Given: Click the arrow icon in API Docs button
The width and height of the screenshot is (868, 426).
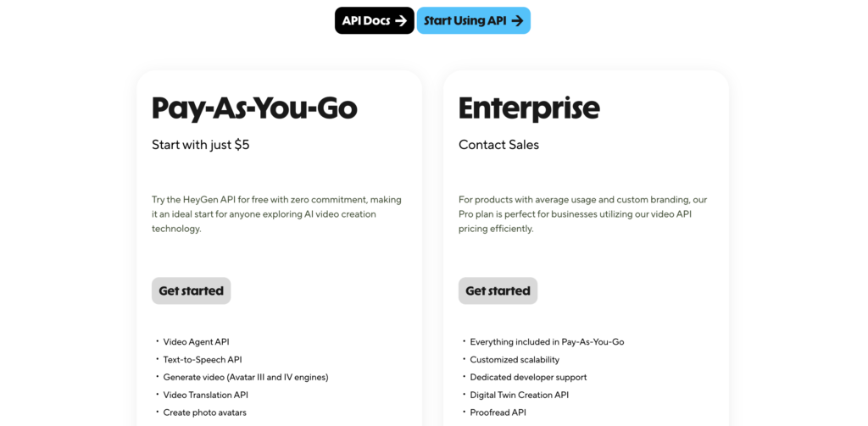Looking at the screenshot, I should pyautogui.click(x=401, y=20).
